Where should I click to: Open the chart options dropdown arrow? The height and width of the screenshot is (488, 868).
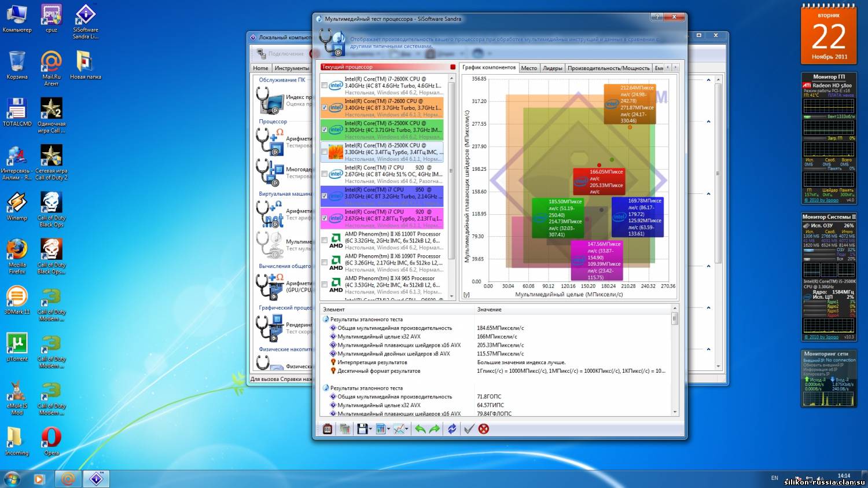[388, 430]
